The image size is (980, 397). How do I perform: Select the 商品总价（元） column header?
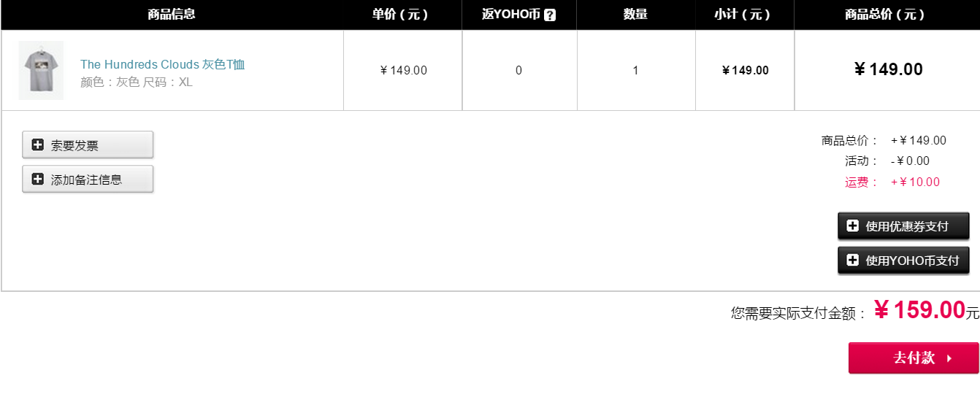(887, 15)
